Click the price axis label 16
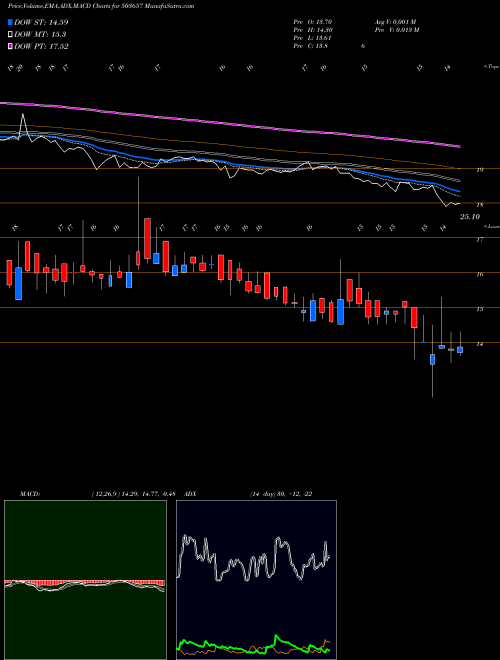 click(x=479, y=274)
